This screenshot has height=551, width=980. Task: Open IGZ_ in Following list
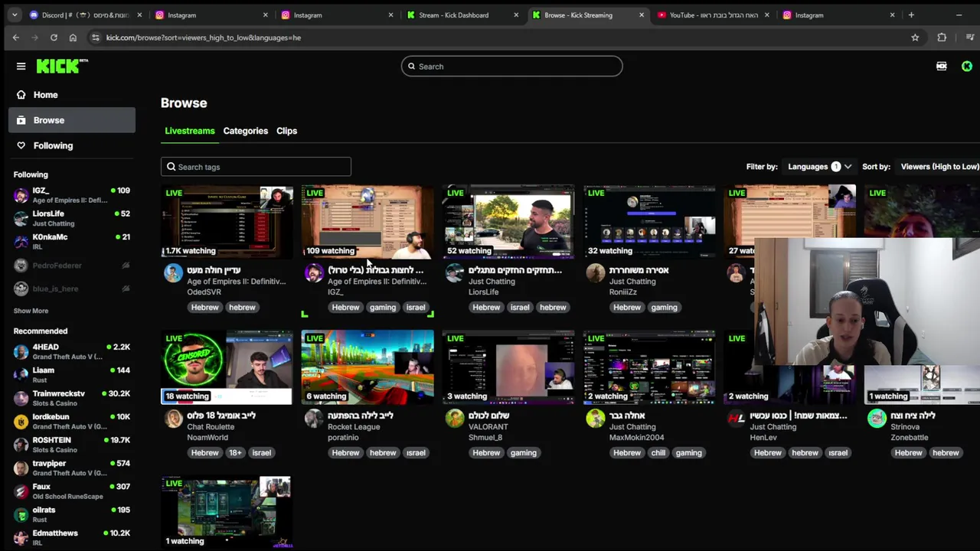click(x=72, y=195)
